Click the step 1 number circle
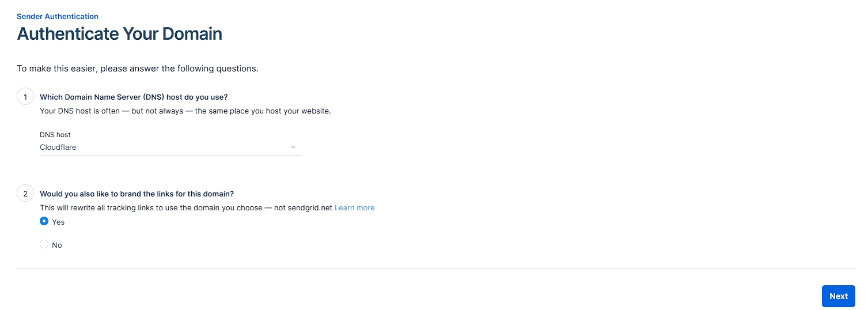This screenshot has height=310, width=868. point(25,97)
